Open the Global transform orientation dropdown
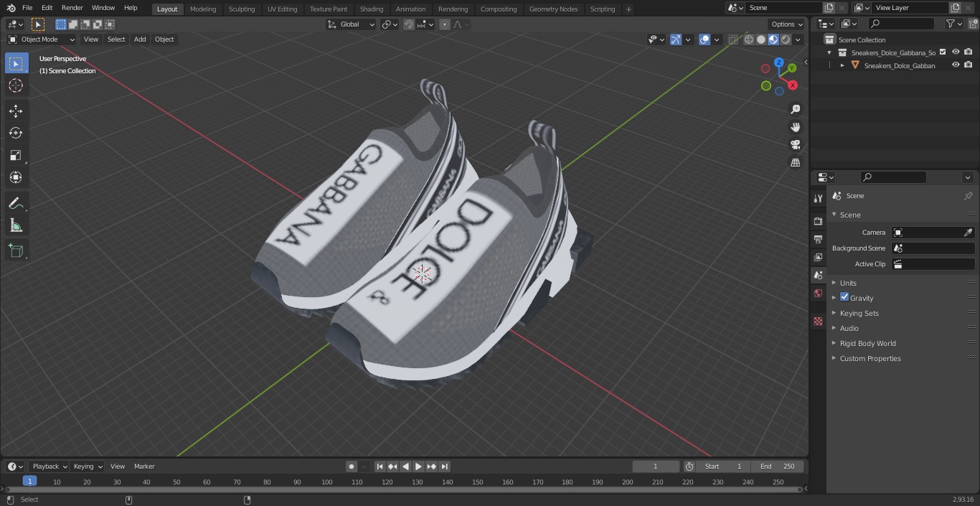The width and height of the screenshot is (980, 506). point(352,24)
